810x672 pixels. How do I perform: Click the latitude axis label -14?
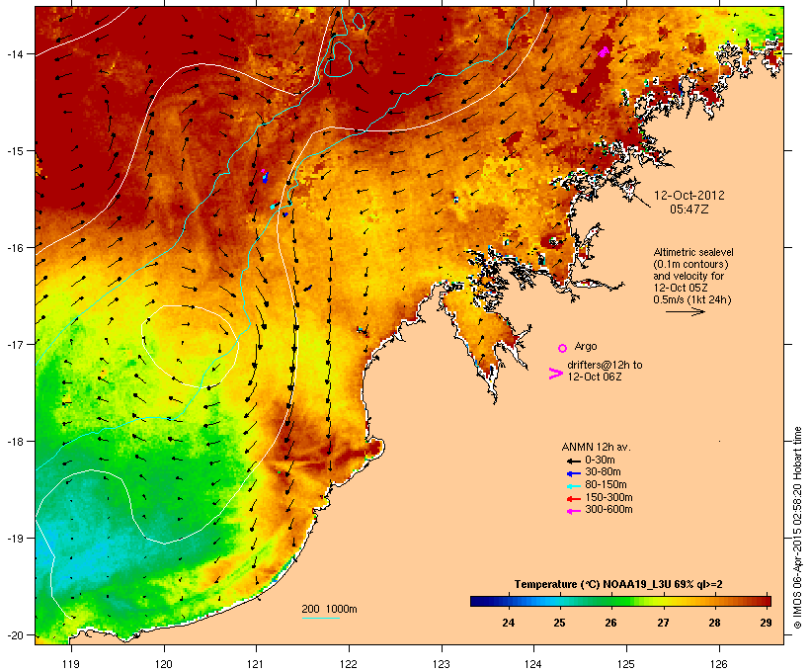click(14, 53)
